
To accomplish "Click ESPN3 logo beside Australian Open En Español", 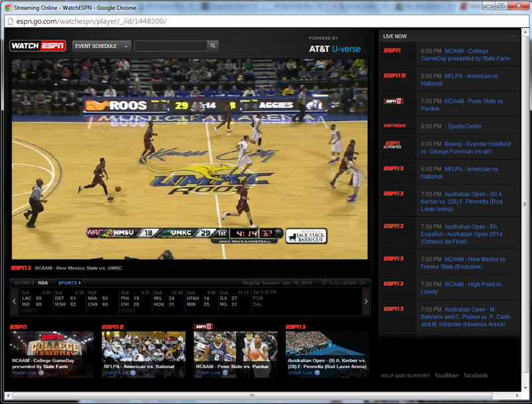I will [394, 226].
